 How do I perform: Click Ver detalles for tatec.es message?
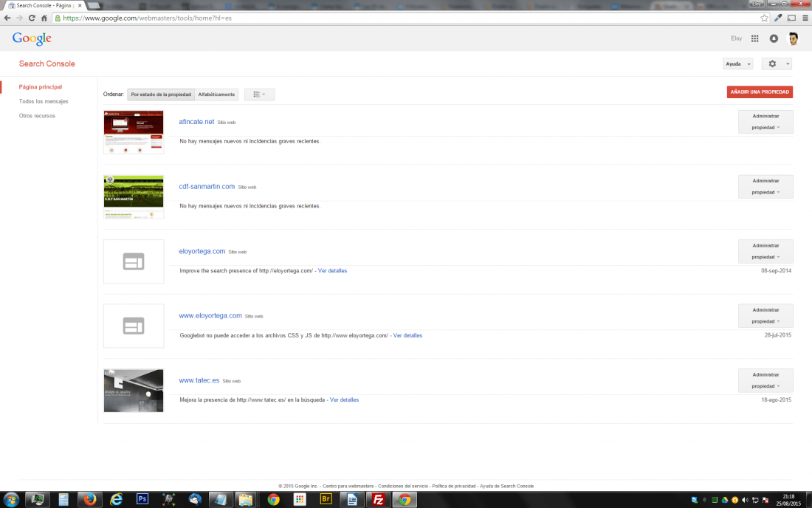(345, 399)
